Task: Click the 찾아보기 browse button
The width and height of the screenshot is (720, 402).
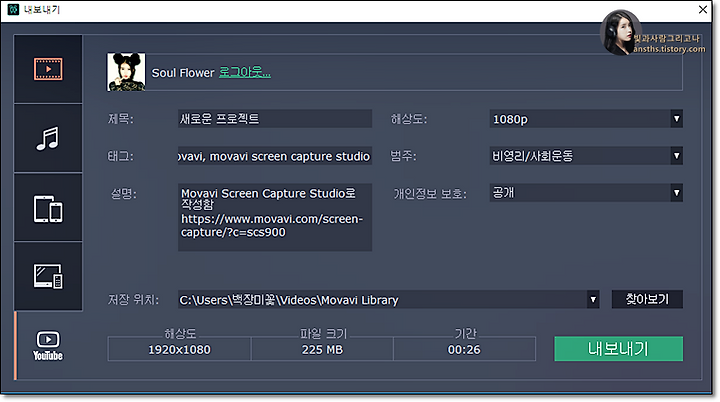Action: click(x=647, y=299)
